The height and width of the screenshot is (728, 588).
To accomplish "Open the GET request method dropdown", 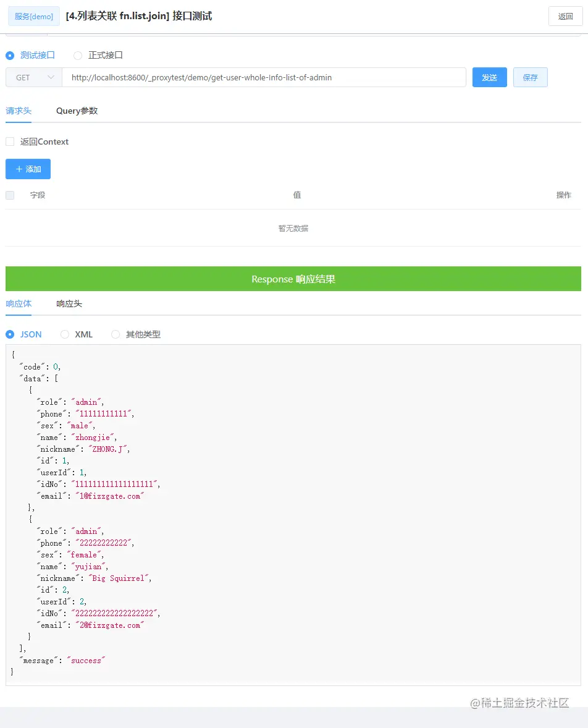I will click(32, 77).
